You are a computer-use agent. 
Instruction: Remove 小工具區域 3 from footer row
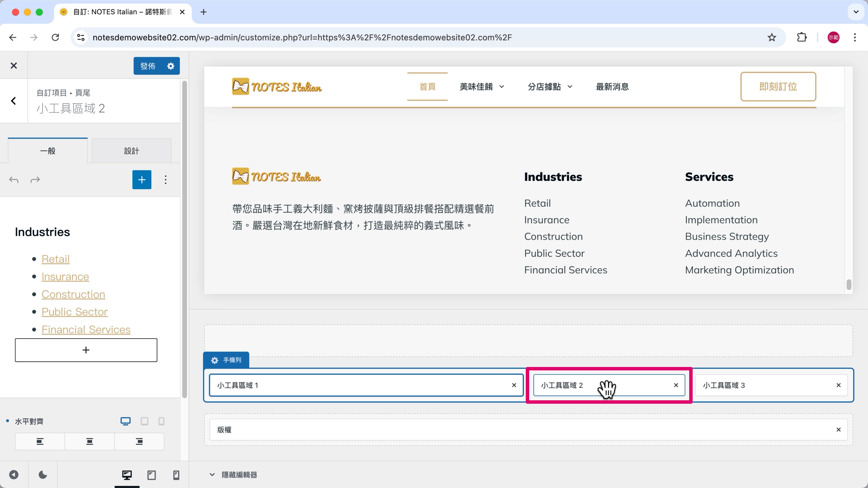[x=838, y=385]
